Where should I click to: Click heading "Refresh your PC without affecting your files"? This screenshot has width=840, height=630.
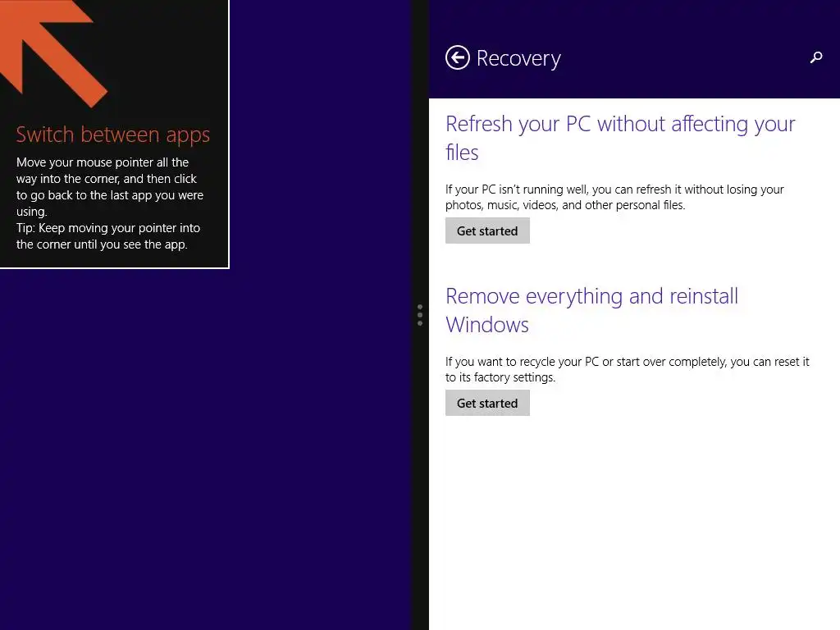coord(620,138)
